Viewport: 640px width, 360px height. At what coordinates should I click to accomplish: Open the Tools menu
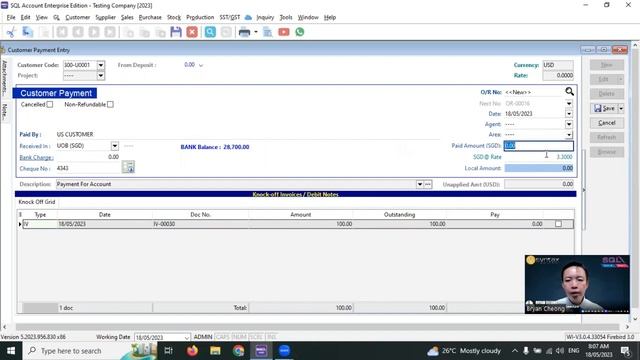point(286,18)
